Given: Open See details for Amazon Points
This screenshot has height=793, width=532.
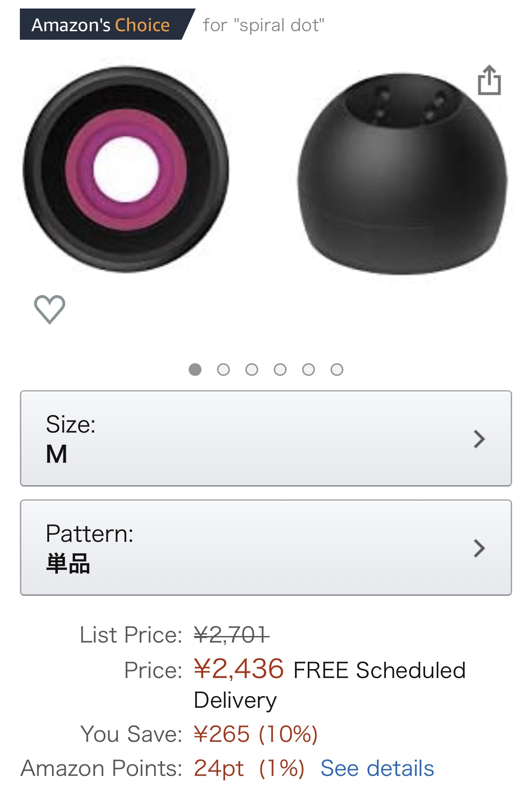Looking at the screenshot, I should pyautogui.click(x=377, y=768).
